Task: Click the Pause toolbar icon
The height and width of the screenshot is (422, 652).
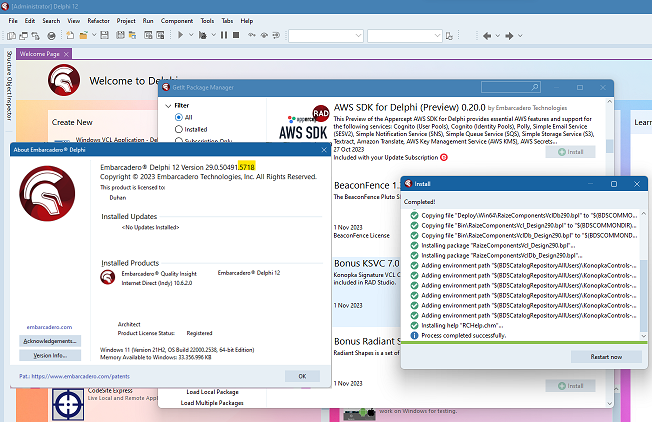Action: (224, 35)
